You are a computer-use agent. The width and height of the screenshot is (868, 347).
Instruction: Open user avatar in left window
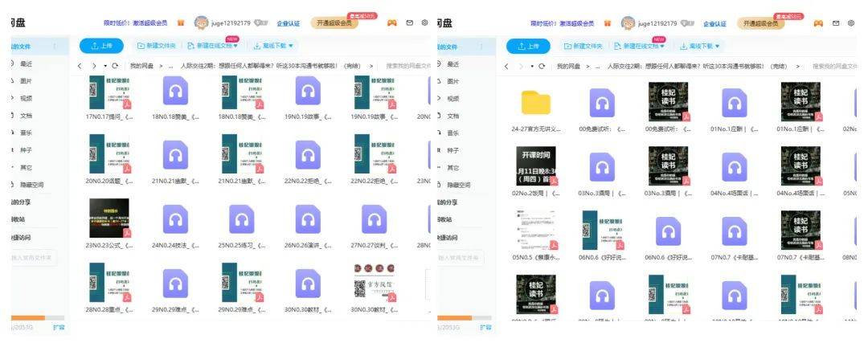click(x=201, y=23)
